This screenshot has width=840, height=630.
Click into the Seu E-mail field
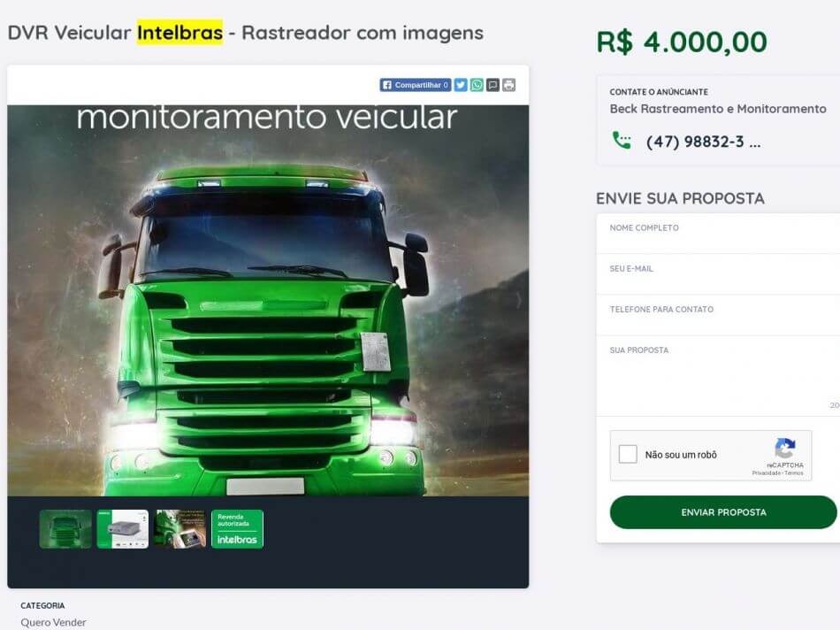coord(718,274)
